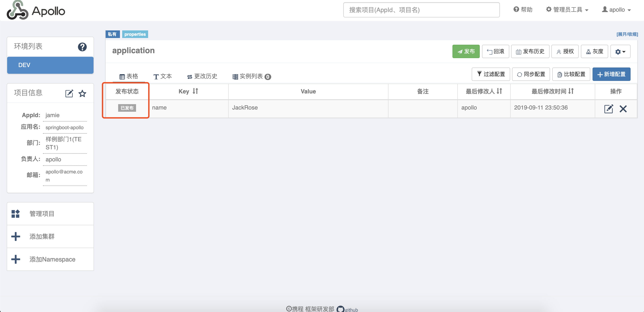Click the green 发布 publish button
This screenshot has height=312, width=644.
(x=466, y=51)
